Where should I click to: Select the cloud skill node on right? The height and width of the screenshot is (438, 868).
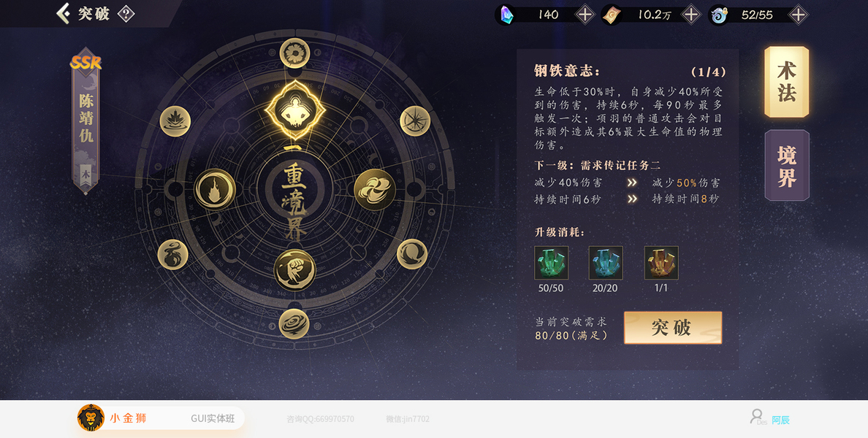click(375, 190)
